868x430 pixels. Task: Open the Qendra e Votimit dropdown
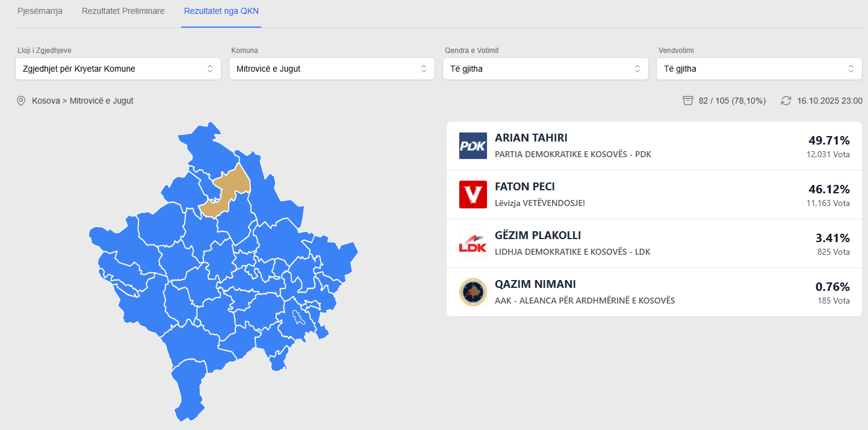(x=545, y=69)
